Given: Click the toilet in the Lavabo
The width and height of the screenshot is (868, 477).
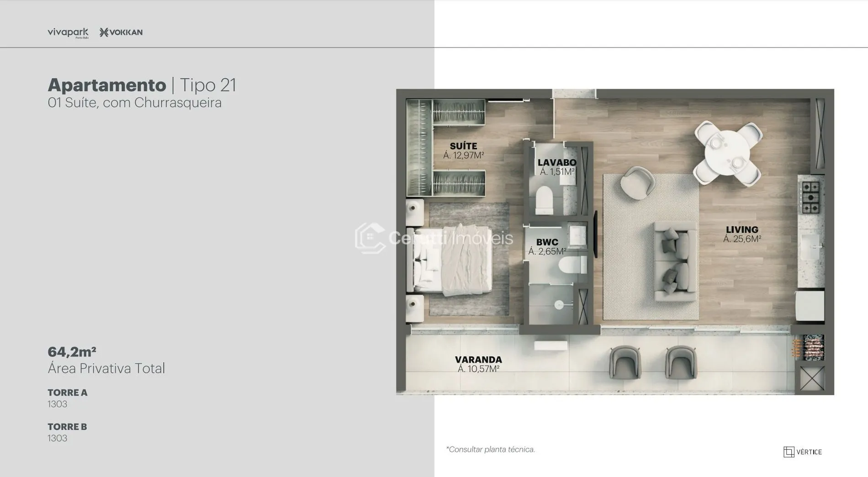Looking at the screenshot, I should [544, 199].
